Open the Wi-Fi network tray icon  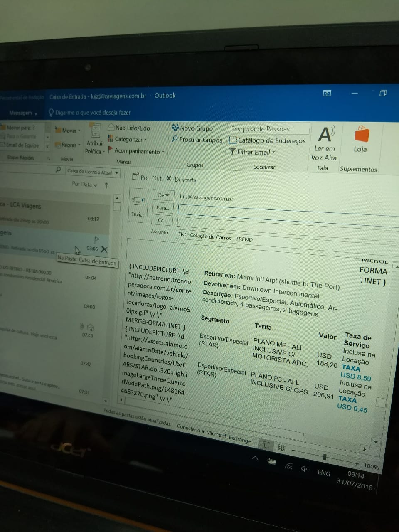(x=289, y=466)
